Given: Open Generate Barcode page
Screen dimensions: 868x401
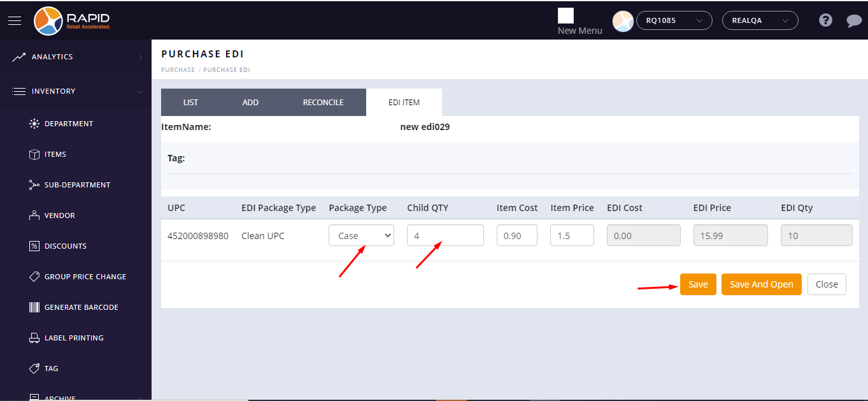Looking at the screenshot, I should 81,307.
